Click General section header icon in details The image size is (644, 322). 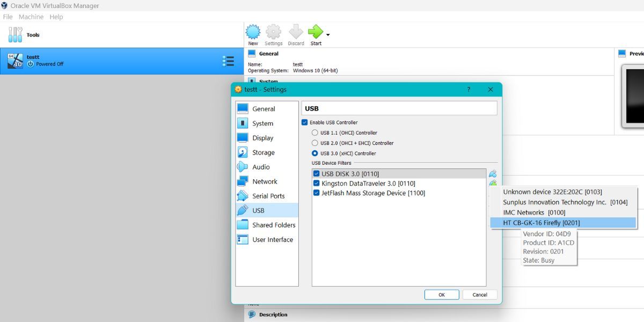click(252, 54)
